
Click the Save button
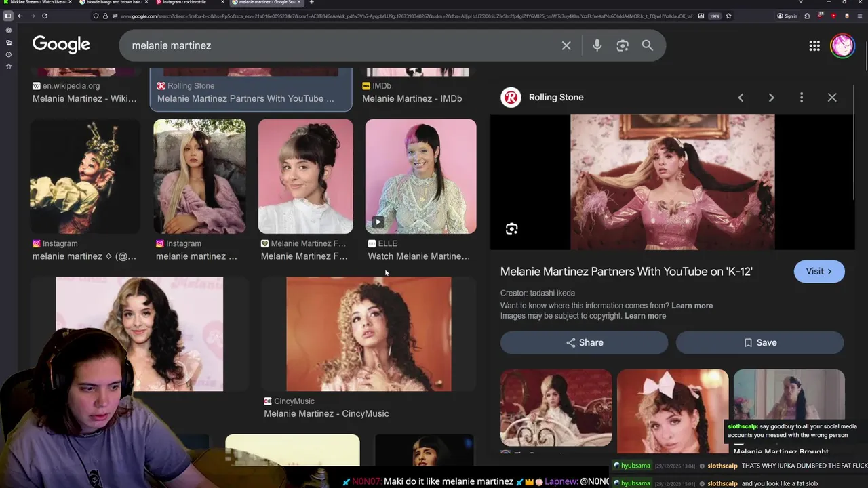tap(760, 342)
